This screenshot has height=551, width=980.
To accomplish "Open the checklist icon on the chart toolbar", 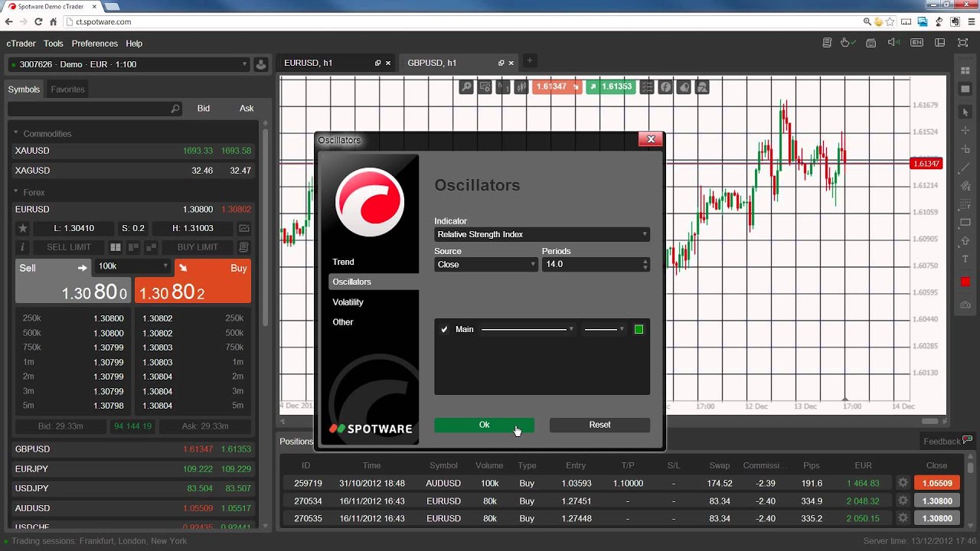I will click(648, 87).
